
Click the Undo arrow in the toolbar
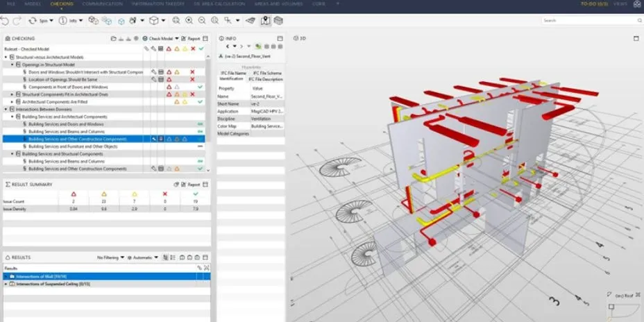pos(5,21)
